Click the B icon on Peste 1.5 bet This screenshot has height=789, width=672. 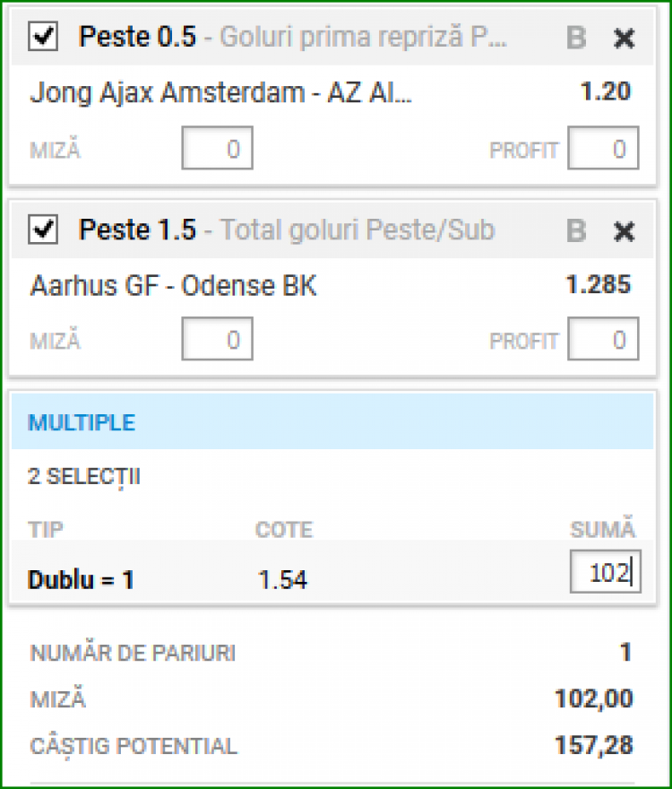pyautogui.click(x=576, y=231)
